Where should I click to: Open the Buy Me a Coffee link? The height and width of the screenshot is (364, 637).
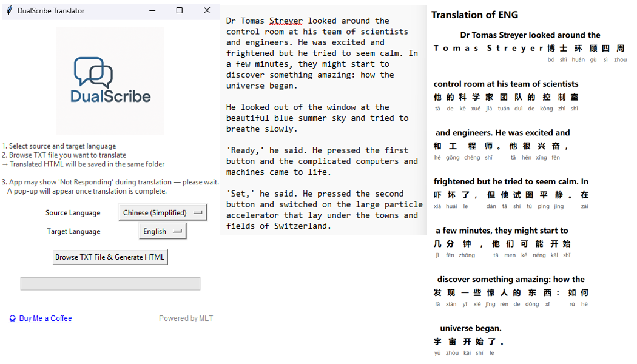pyautogui.click(x=40, y=318)
